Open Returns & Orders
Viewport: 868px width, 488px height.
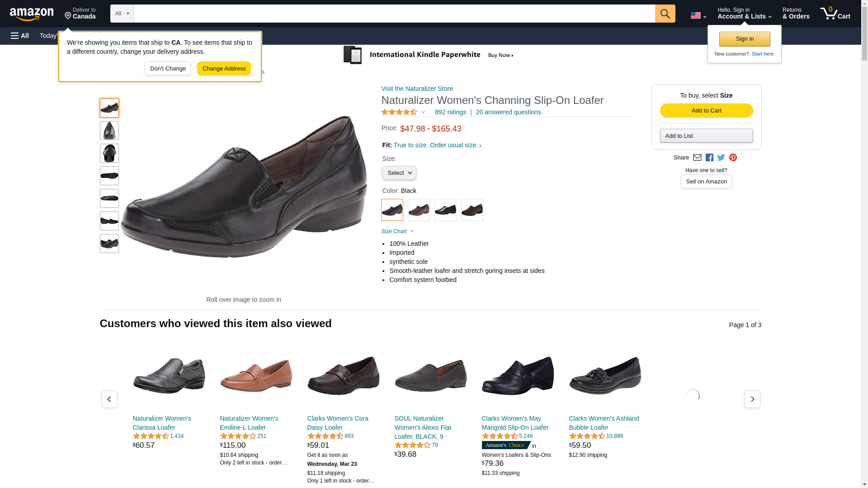(x=796, y=14)
